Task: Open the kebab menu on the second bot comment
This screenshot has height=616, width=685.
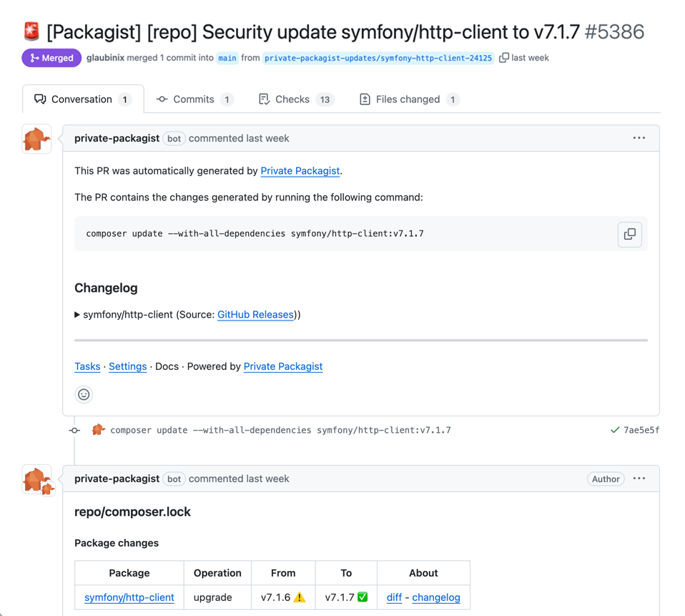Action: pos(639,478)
